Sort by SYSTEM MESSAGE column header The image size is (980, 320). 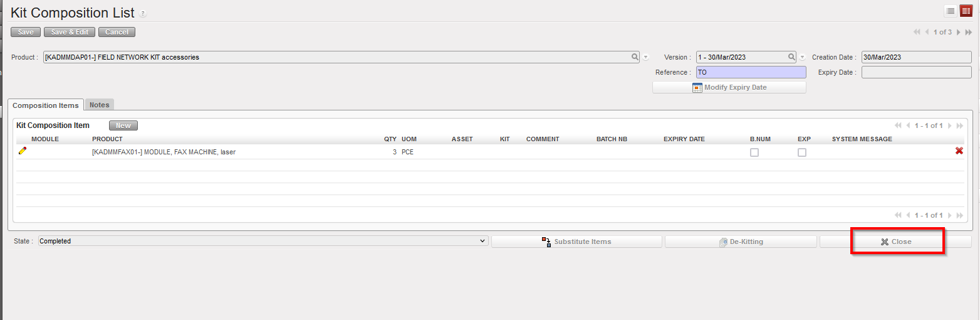point(862,139)
